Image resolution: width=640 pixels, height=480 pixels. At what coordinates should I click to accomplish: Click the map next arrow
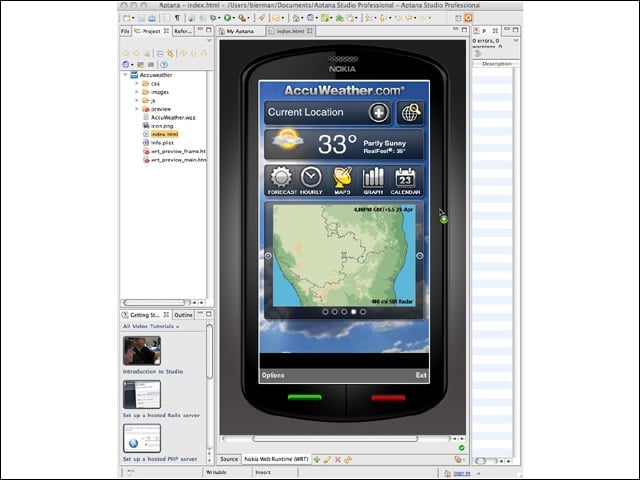coord(420,256)
